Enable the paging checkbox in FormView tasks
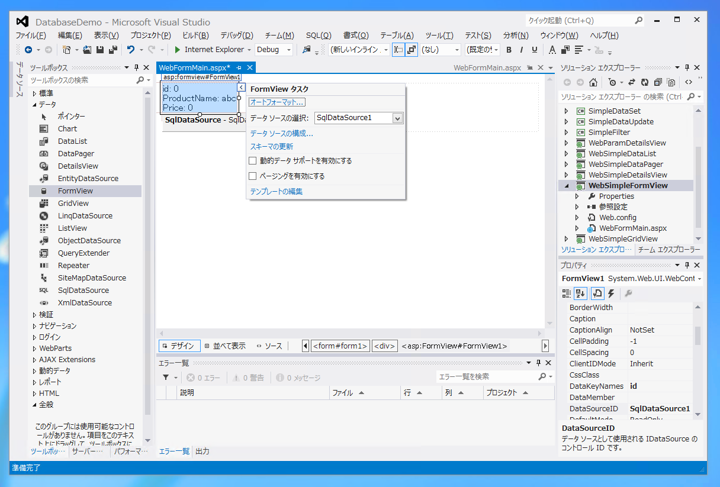The width and height of the screenshot is (720, 487). 253,176
